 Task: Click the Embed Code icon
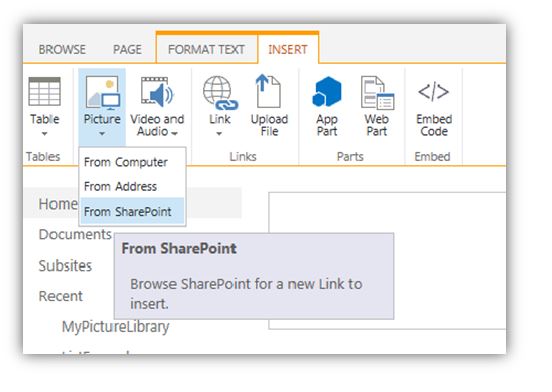(x=433, y=91)
